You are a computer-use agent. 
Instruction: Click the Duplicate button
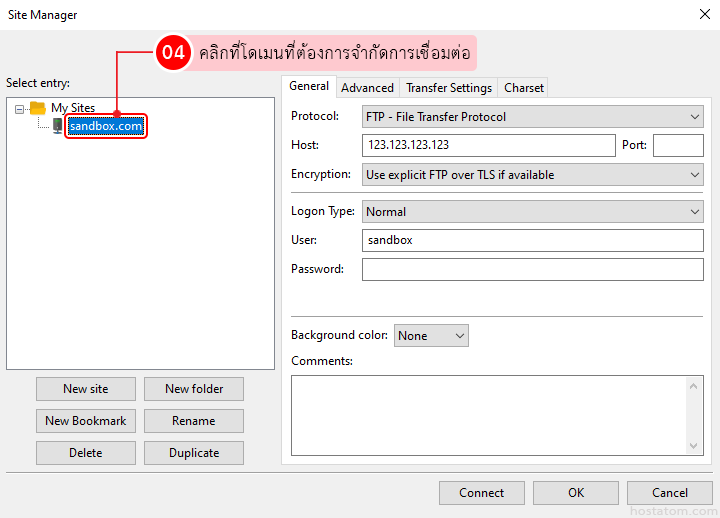pyautogui.click(x=194, y=453)
